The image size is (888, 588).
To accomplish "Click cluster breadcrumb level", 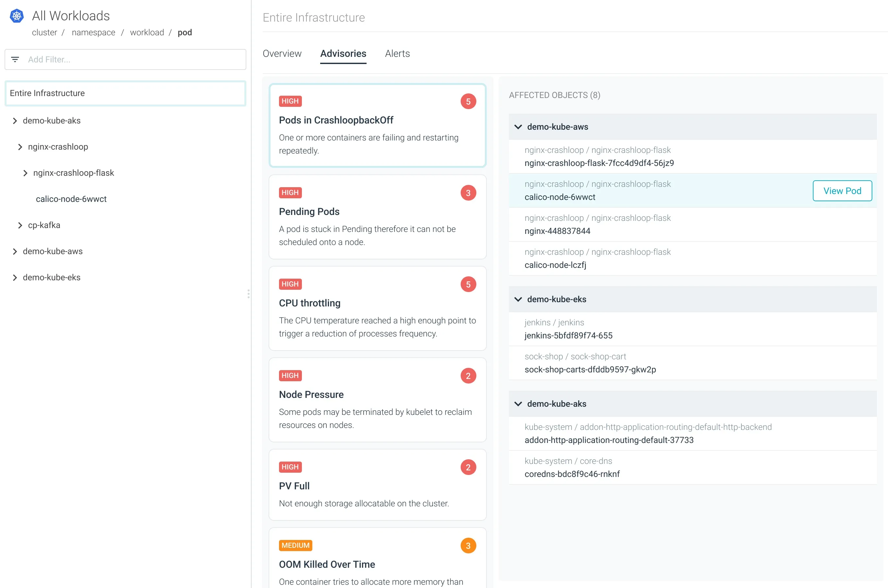I will [44, 33].
